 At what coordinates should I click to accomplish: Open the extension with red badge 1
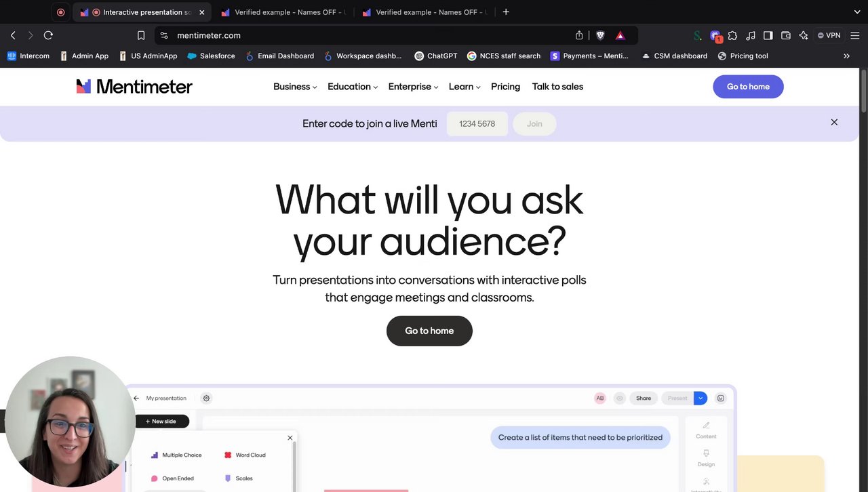pos(715,36)
